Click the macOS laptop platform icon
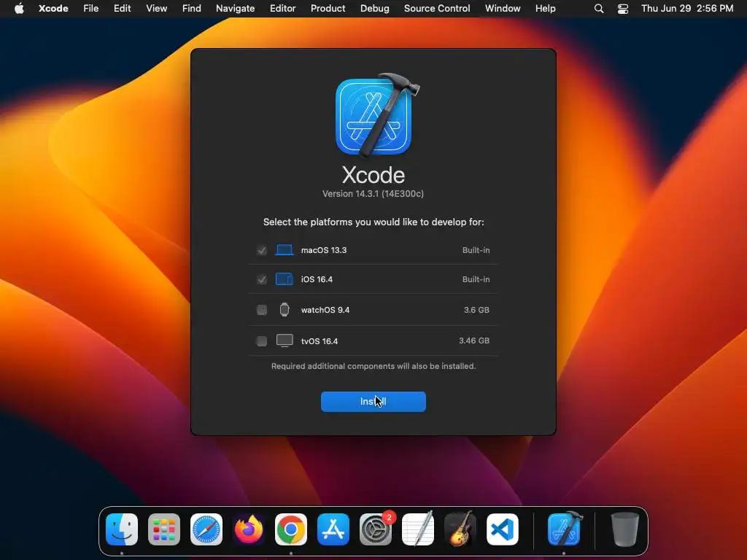This screenshot has width=747, height=560. click(x=285, y=250)
